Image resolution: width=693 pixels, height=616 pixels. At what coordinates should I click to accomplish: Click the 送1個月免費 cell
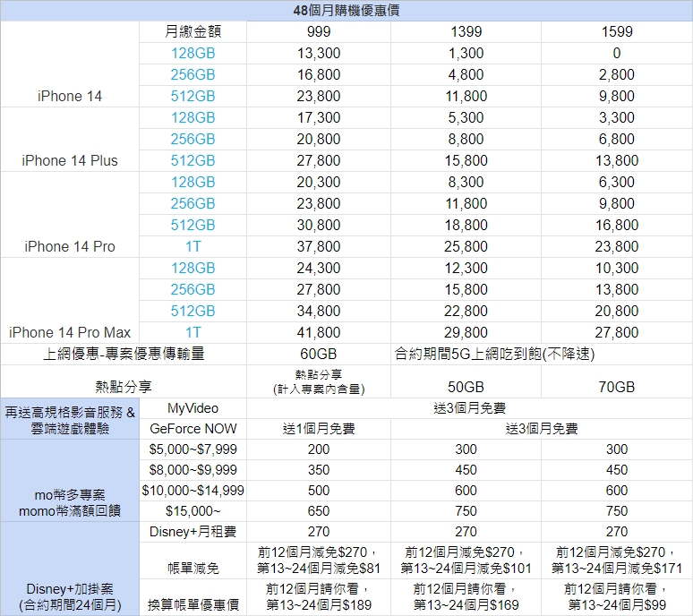[x=319, y=429]
